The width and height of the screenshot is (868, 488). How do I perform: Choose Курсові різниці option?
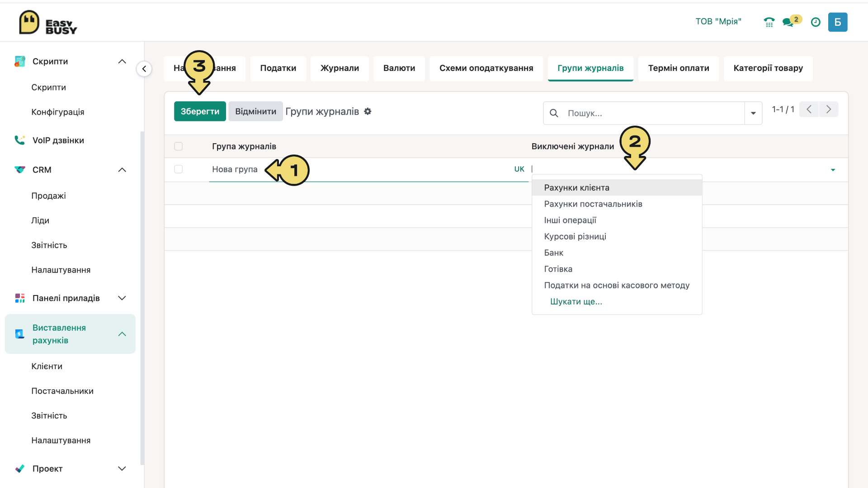pyautogui.click(x=617, y=236)
